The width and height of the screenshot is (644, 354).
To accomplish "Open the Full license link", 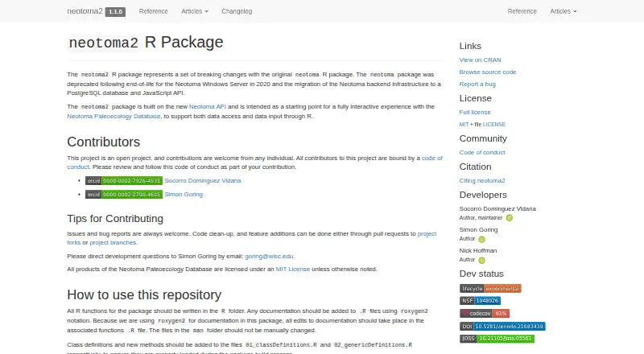I will 475,112.
